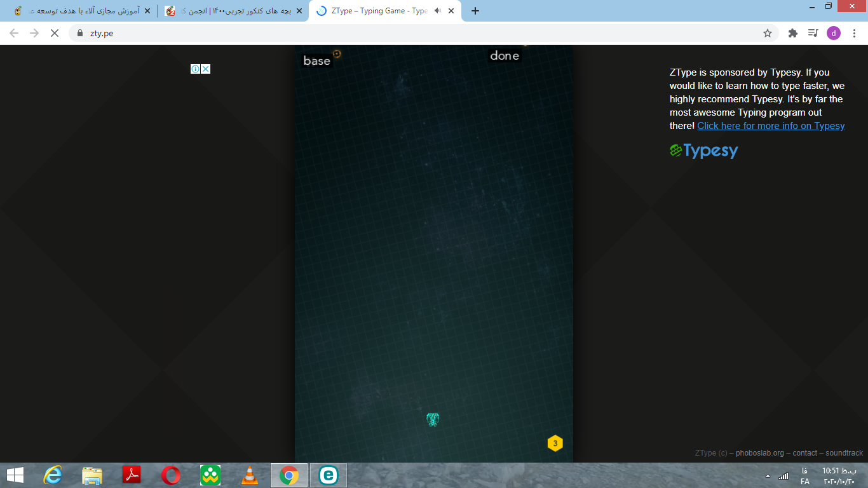
Task: Go back to the previous page
Action: (14, 33)
